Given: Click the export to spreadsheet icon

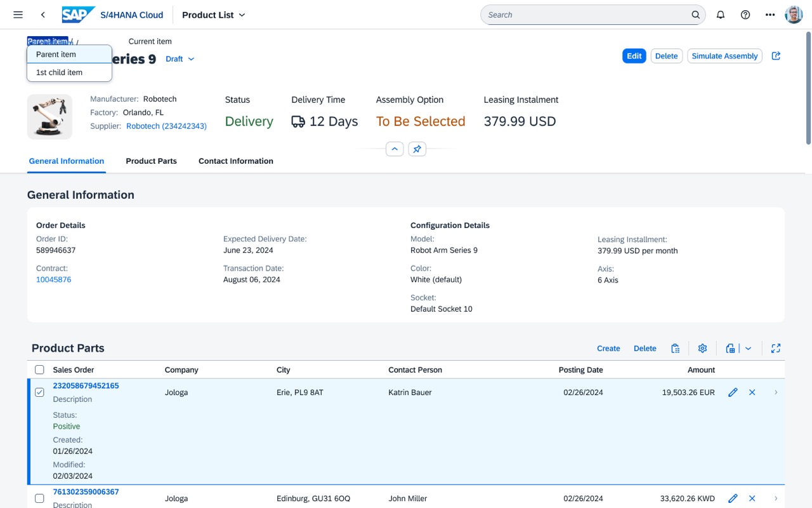Looking at the screenshot, I should [731, 348].
